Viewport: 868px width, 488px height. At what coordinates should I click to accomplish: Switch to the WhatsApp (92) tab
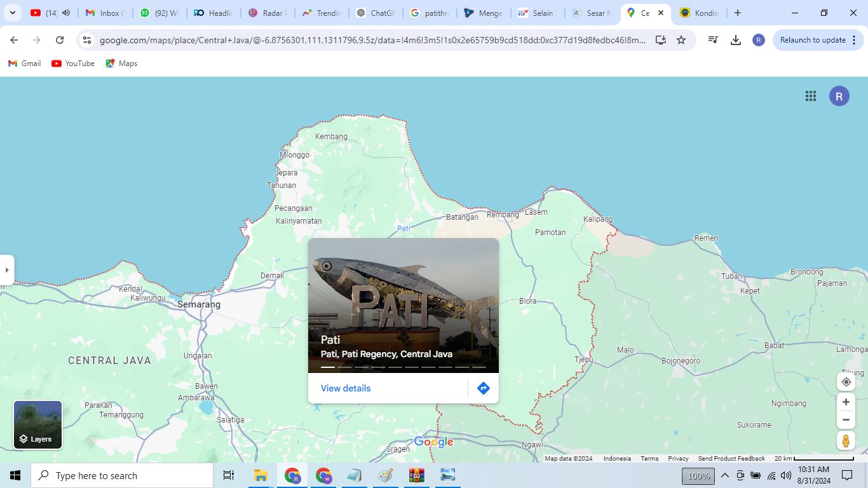(160, 13)
